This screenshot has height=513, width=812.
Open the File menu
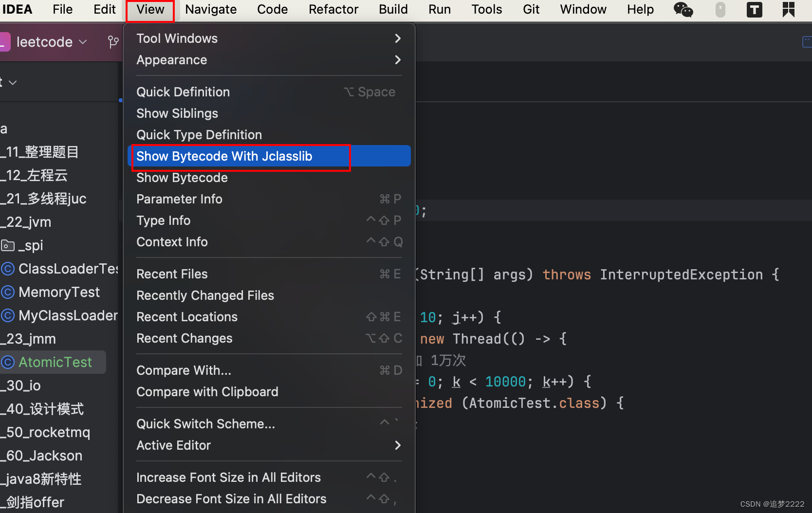(62, 10)
